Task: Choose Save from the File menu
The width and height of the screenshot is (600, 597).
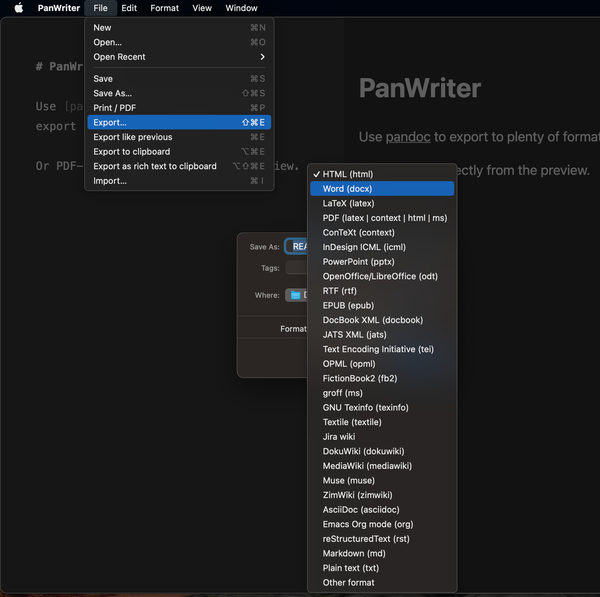Action: [179, 78]
